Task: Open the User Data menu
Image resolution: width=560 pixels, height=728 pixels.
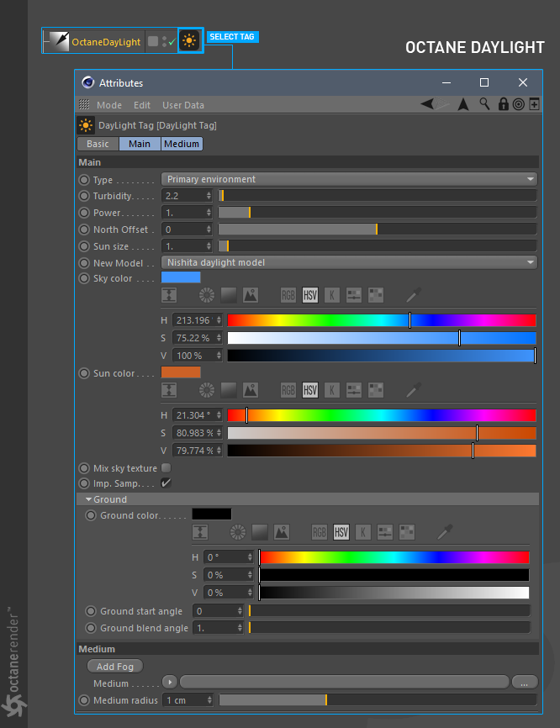Action: point(183,105)
